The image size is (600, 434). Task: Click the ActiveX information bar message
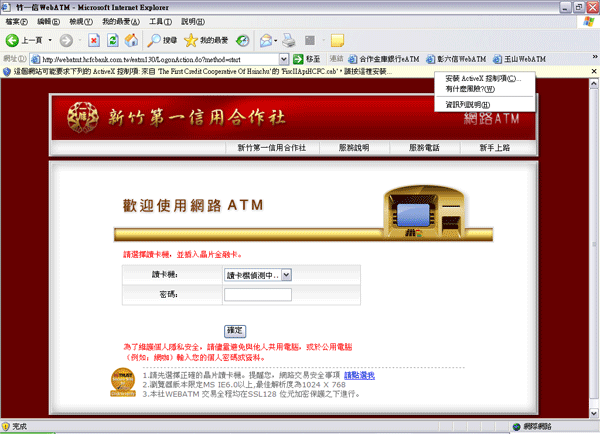[x=203, y=72]
